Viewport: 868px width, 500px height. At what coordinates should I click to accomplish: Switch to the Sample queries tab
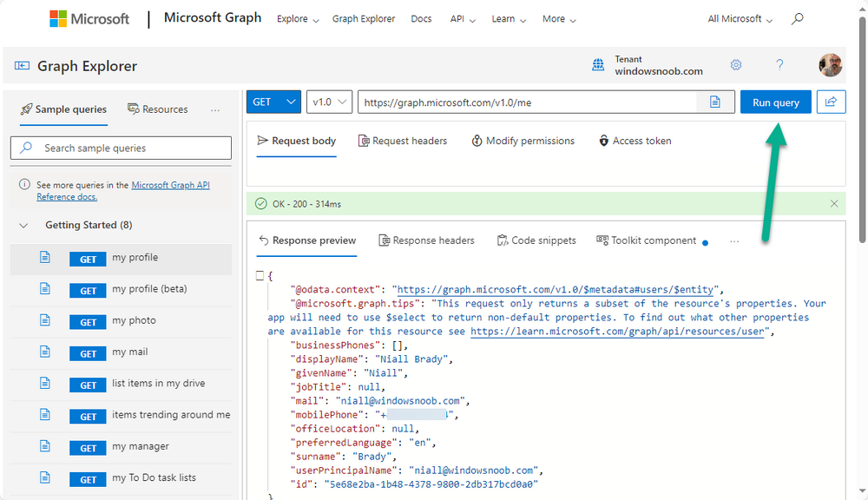pos(63,109)
